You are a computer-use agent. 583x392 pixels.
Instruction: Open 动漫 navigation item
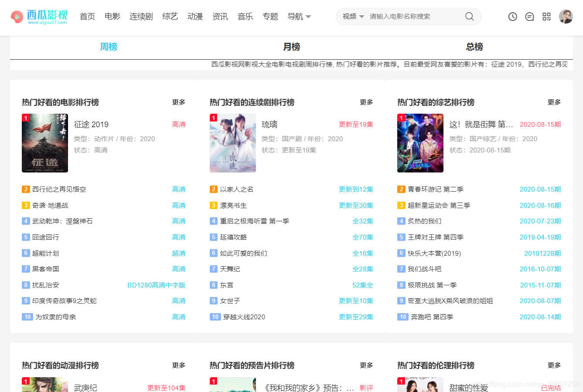coord(195,17)
